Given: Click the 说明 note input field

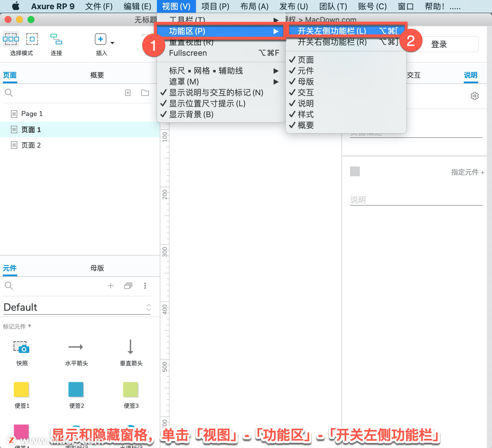Looking at the screenshot, I should (416, 200).
